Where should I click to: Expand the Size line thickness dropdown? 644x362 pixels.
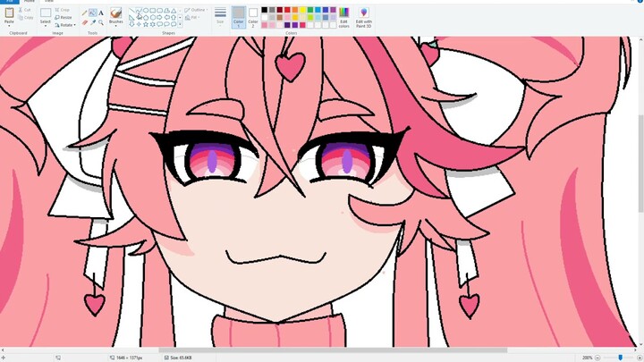[220, 16]
